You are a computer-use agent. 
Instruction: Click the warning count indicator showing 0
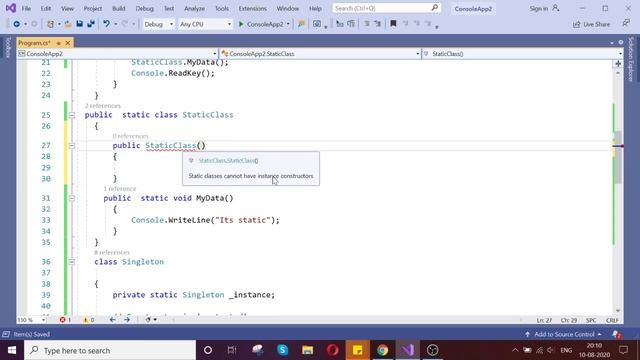click(89, 320)
